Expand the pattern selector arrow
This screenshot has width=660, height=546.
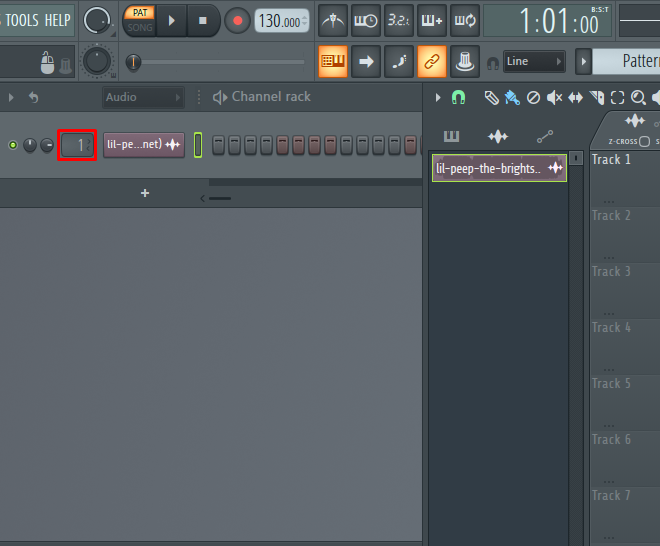tap(583, 61)
